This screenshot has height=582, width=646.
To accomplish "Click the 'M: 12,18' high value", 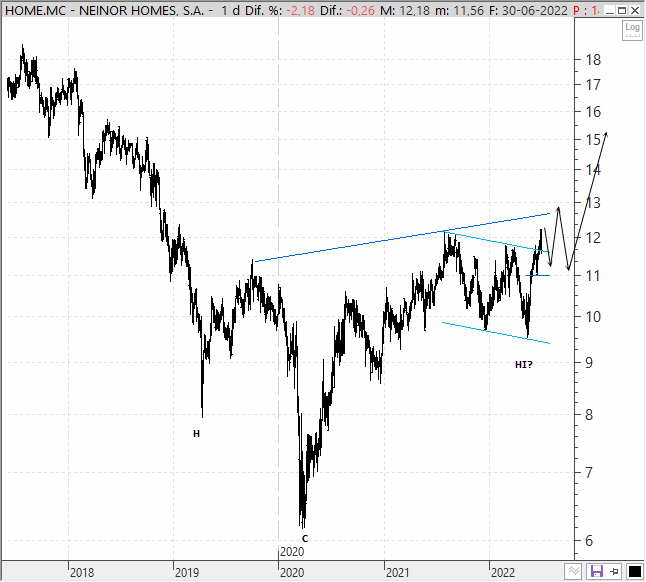I will pos(405,10).
